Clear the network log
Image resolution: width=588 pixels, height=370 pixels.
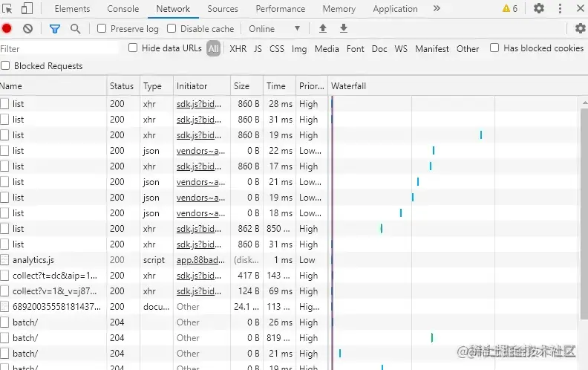pos(27,28)
